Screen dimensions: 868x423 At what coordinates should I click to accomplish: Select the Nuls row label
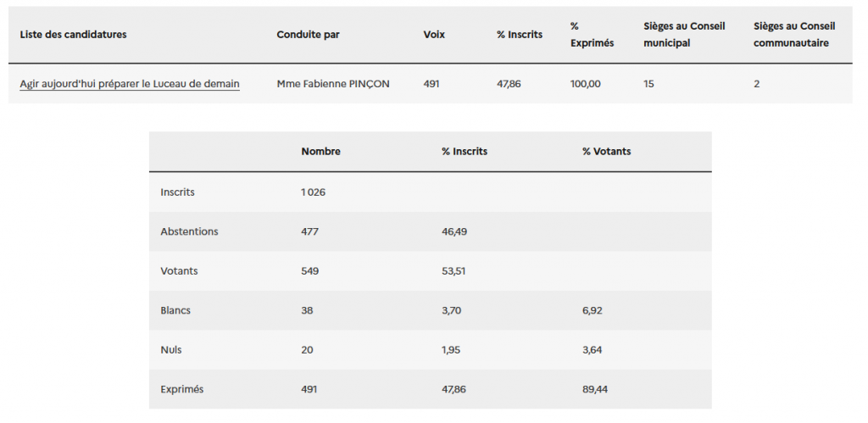coord(171,350)
